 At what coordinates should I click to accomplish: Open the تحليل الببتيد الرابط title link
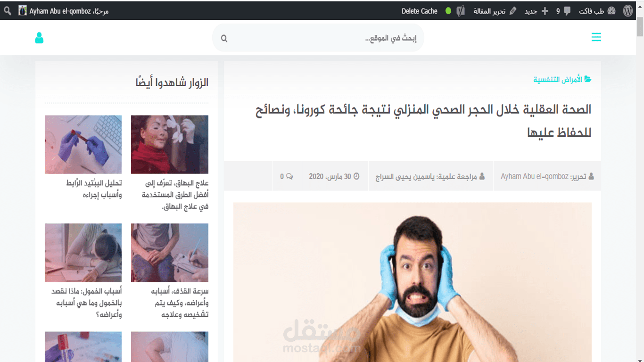point(94,189)
